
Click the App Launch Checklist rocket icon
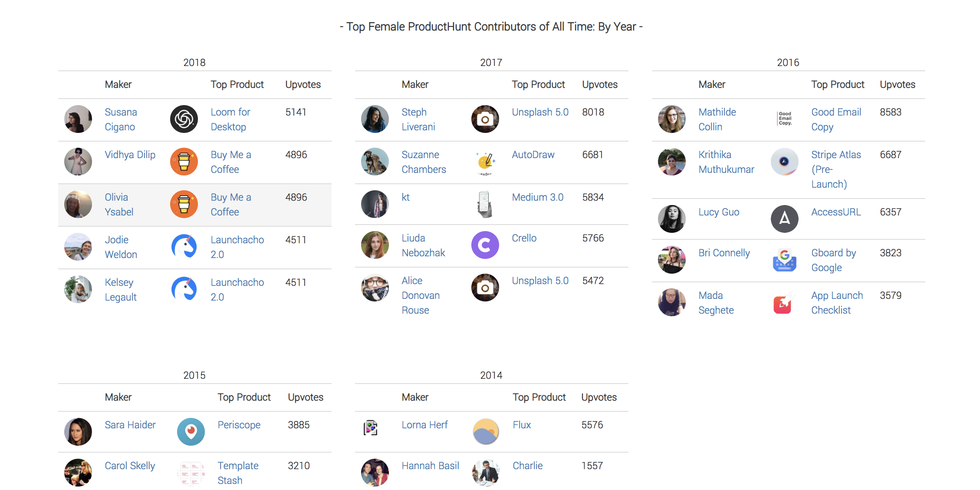click(x=785, y=302)
